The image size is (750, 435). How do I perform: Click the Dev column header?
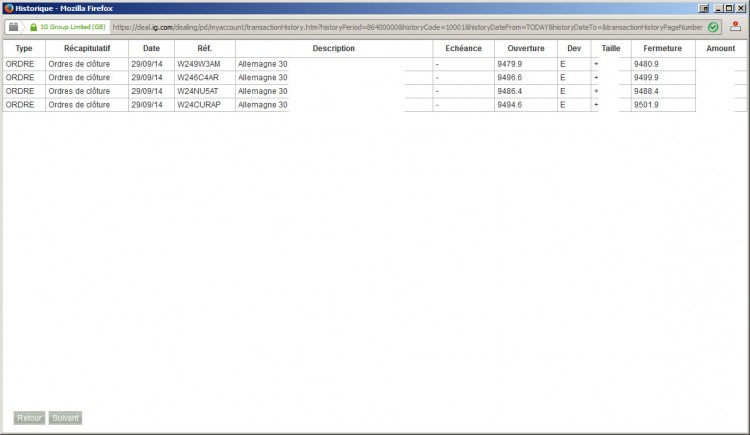574,48
